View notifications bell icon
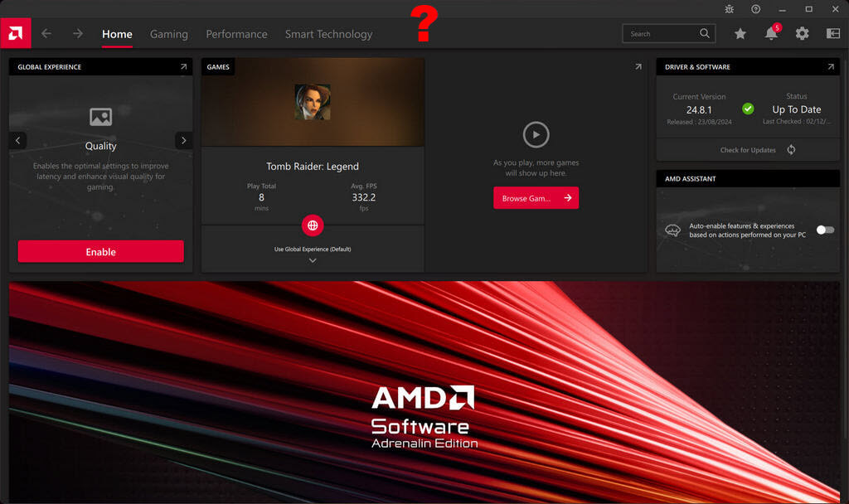This screenshot has width=849, height=504. [x=771, y=34]
